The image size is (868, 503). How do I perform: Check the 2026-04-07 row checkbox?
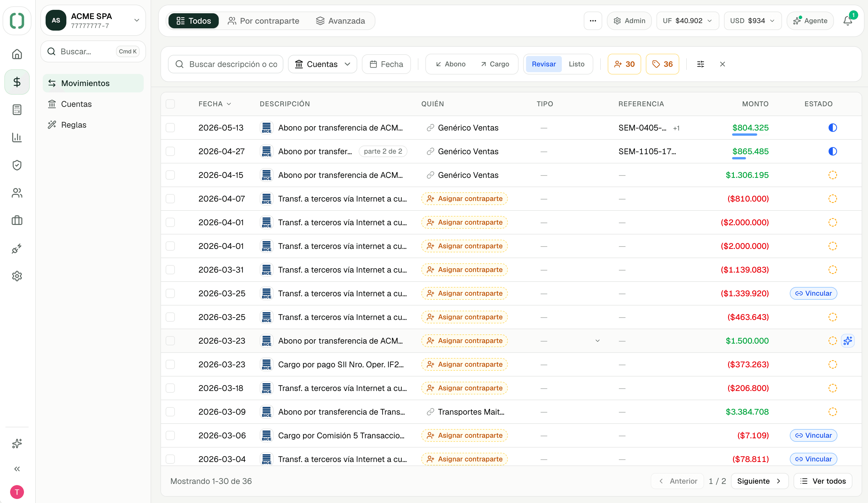pyautogui.click(x=170, y=199)
